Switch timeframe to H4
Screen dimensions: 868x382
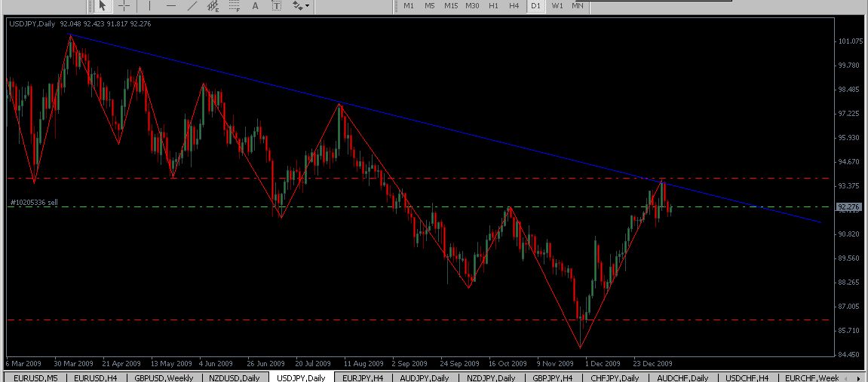(514, 6)
